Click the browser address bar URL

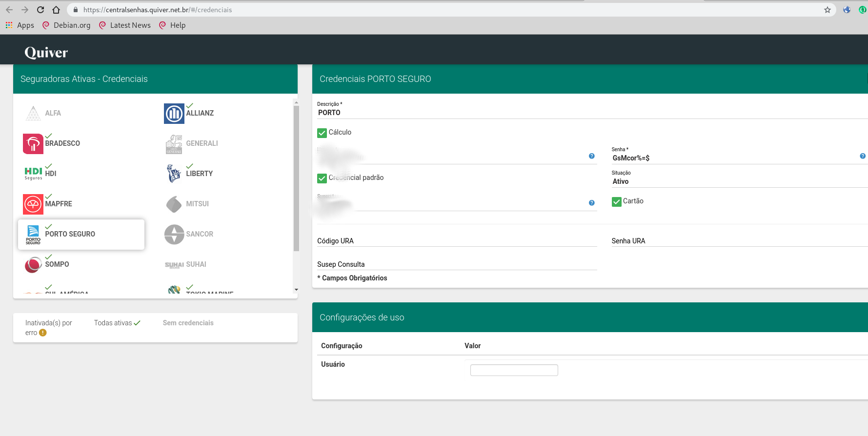point(158,10)
